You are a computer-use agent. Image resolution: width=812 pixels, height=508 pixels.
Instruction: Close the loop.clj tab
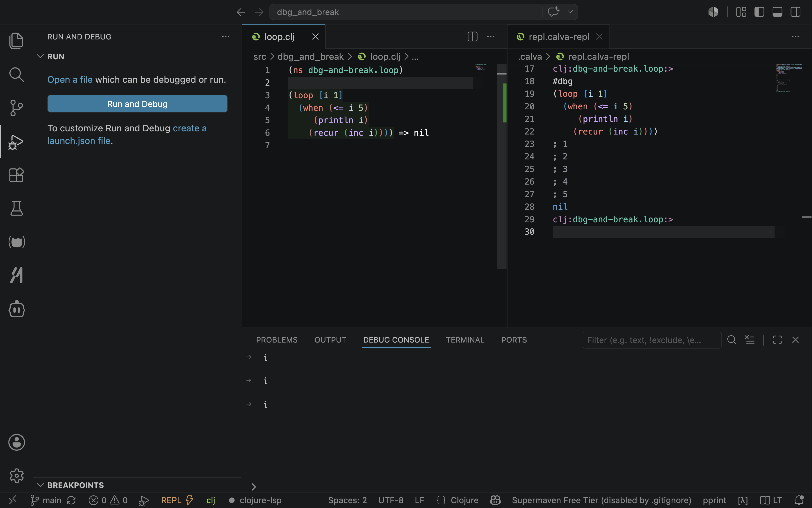(315, 37)
